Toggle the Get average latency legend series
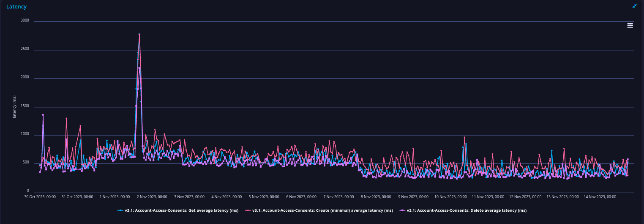The height and width of the screenshot is (224, 644). tap(180, 210)
